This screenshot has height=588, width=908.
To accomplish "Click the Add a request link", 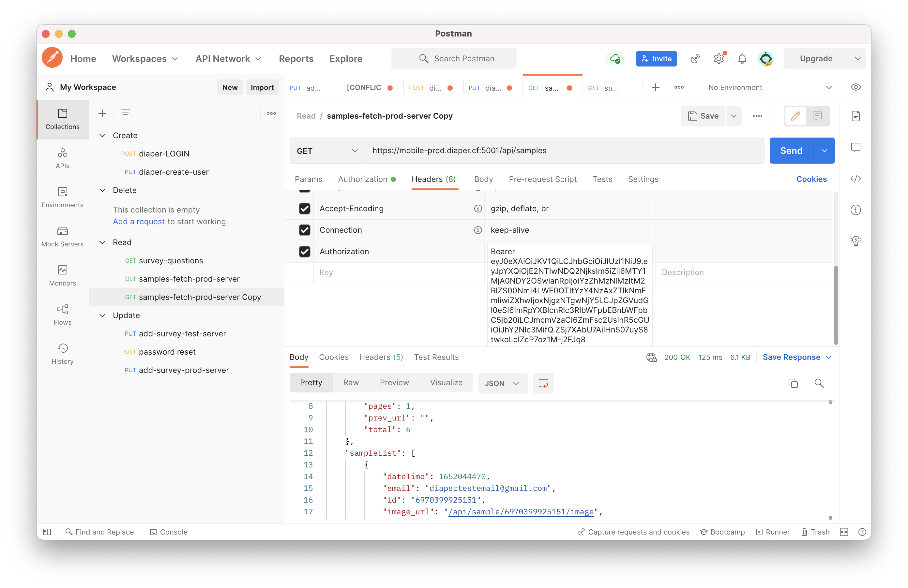I will pyautogui.click(x=139, y=222).
